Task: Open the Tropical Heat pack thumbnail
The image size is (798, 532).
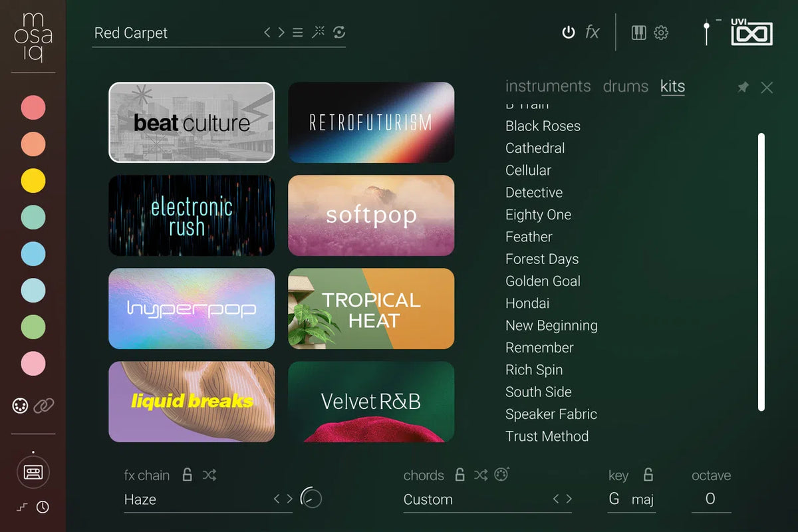Action: 371,309
